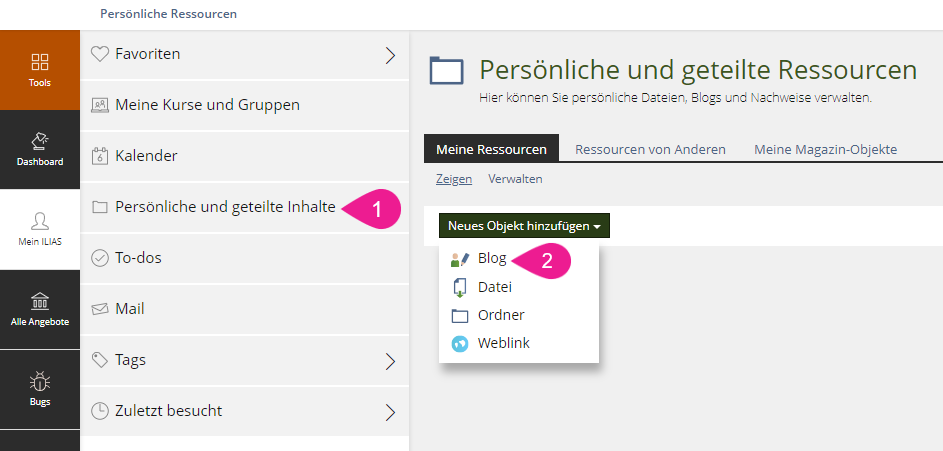
Task: Click the Kalender calendar icon
Action: (x=99, y=156)
